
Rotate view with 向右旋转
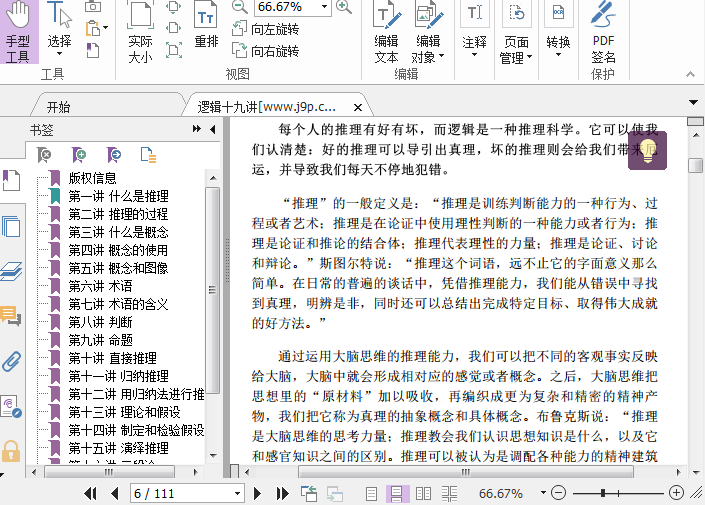tap(265, 51)
